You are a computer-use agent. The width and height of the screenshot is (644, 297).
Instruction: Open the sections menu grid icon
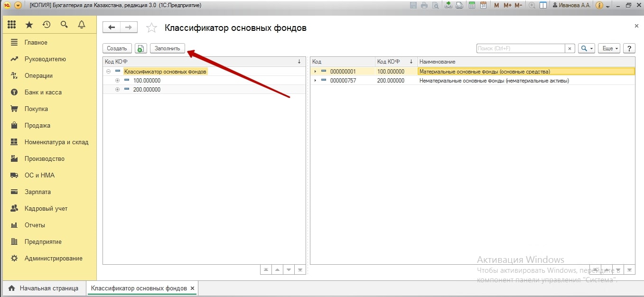tap(12, 25)
